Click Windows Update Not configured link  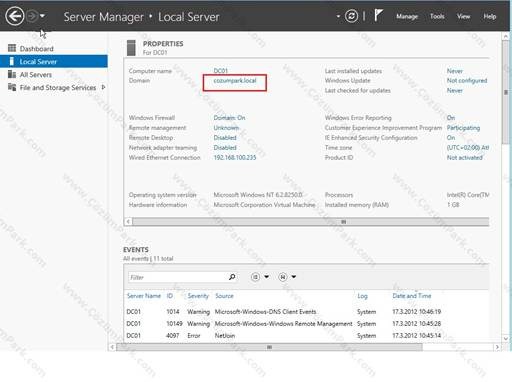[x=467, y=81]
